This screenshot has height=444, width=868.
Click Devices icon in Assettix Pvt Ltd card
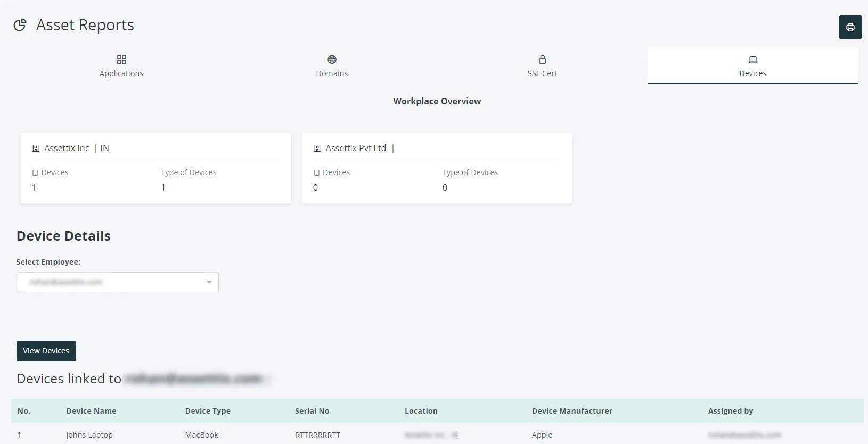tap(317, 173)
